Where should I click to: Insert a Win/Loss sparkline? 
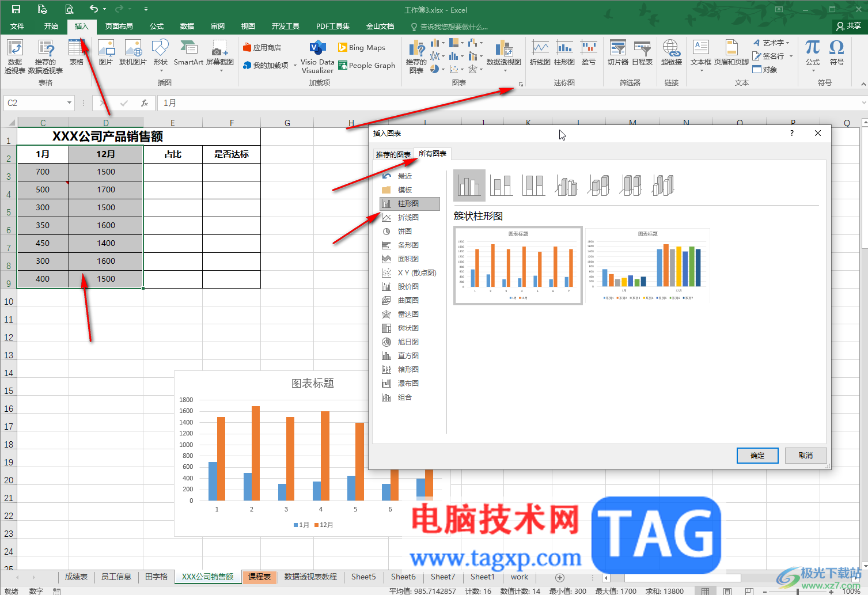tap(589, 52)
